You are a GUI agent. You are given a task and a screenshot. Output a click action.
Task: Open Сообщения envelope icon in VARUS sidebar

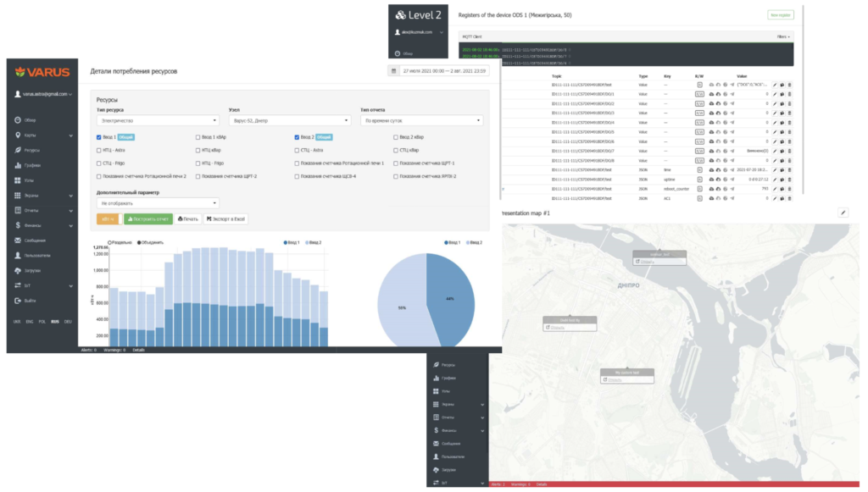click(x=18, y=240)
